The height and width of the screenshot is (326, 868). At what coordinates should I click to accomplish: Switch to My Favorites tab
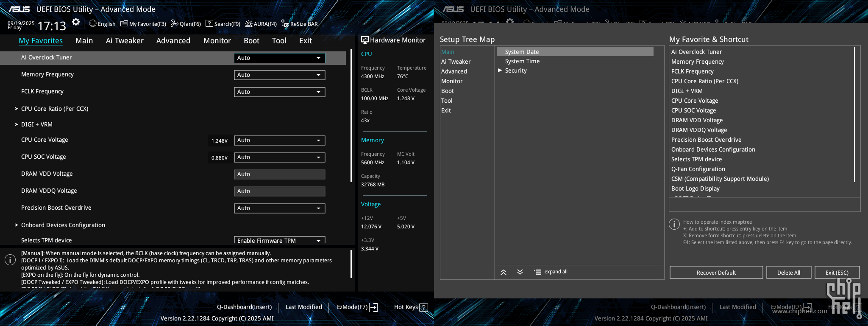tap(41, 41)
